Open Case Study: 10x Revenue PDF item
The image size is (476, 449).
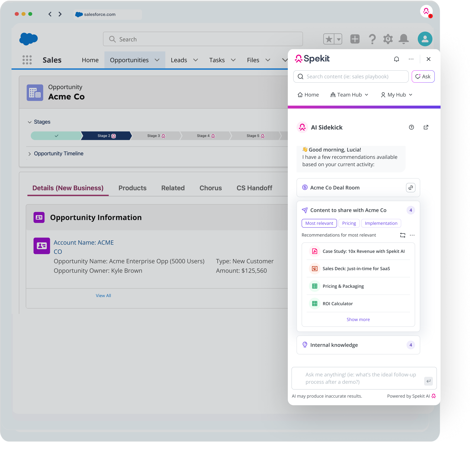pyautogui.click(x=358, y=251)
